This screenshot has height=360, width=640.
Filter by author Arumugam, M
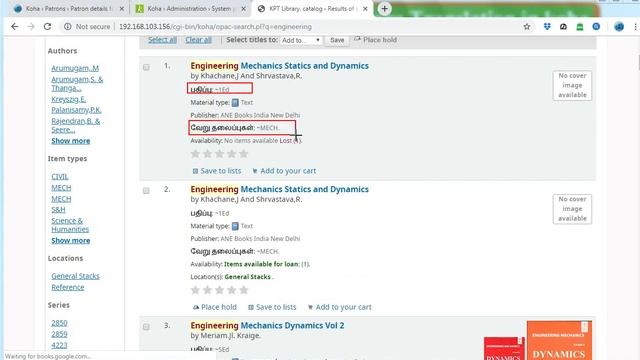pos(75,68)
